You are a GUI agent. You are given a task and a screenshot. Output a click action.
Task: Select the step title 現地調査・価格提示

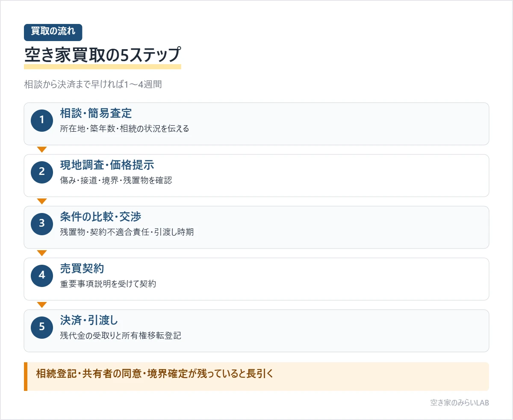(107, 165)
